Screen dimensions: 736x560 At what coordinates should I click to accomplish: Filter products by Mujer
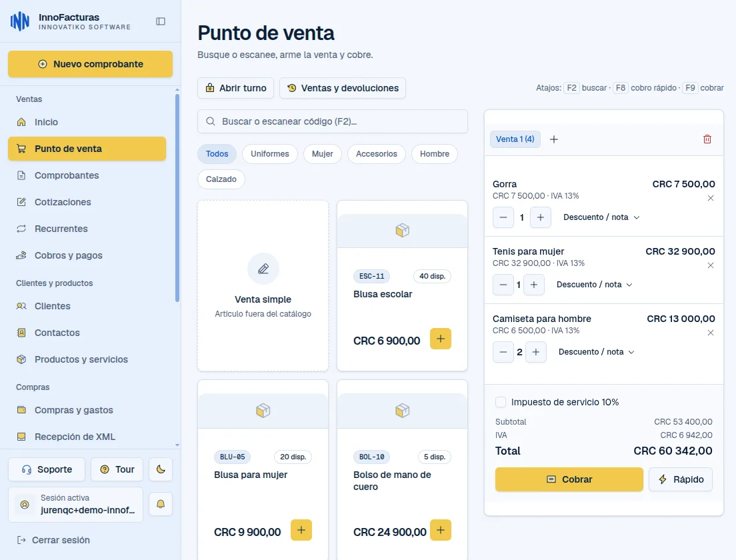(323, 154)
